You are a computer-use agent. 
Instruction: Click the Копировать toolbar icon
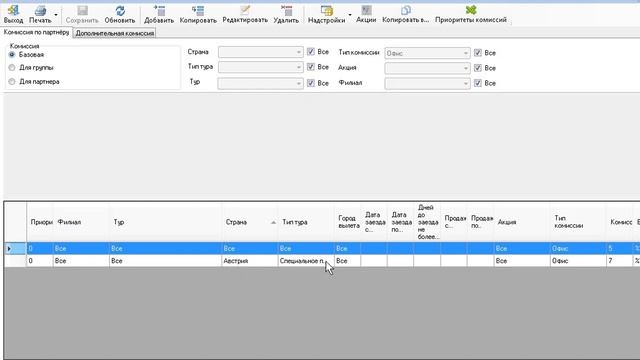pyautogui.click(x=198, y=10)
